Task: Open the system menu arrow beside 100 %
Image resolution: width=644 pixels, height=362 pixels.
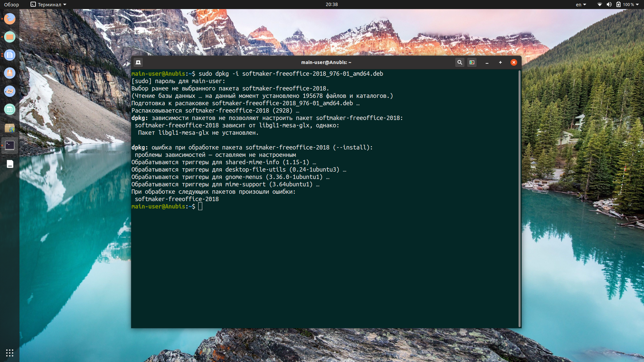Action: tap(637, 5)
